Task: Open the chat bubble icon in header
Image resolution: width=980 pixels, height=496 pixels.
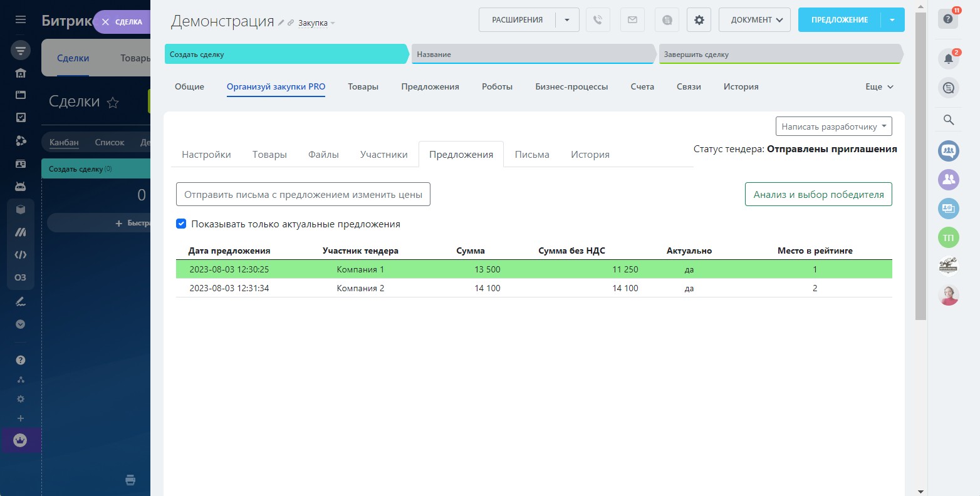Action: coord(667,20)
